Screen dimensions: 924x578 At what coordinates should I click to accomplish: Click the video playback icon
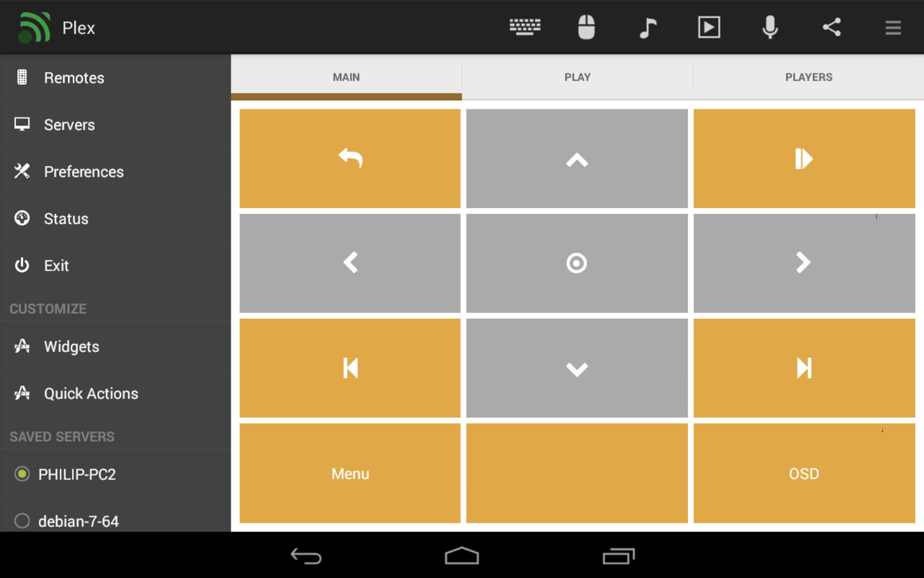pyautogui.click(x=708, y=26)
